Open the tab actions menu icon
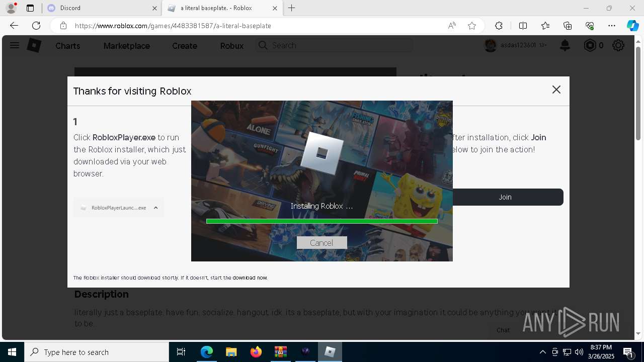This screenshot has height=362, width=644. tap(30, 8)
